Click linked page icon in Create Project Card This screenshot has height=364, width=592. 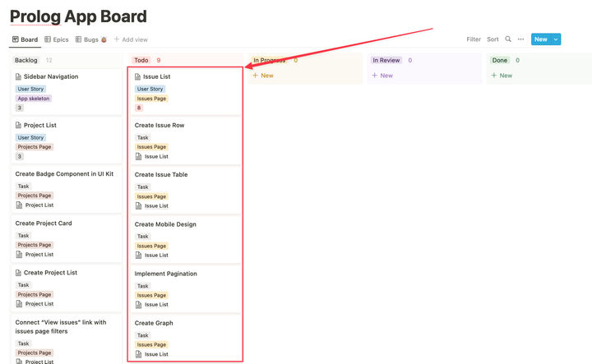point(19,255)
